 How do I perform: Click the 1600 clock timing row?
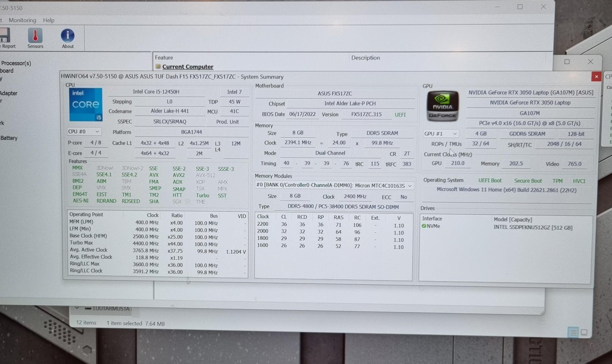pyautogui.click(x=333, y=246)
